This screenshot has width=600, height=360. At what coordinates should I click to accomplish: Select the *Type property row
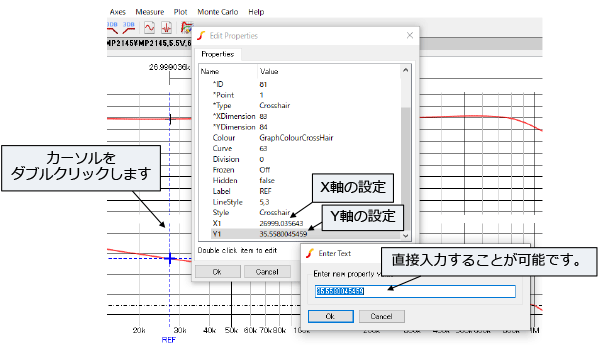[x=305, y=105]
